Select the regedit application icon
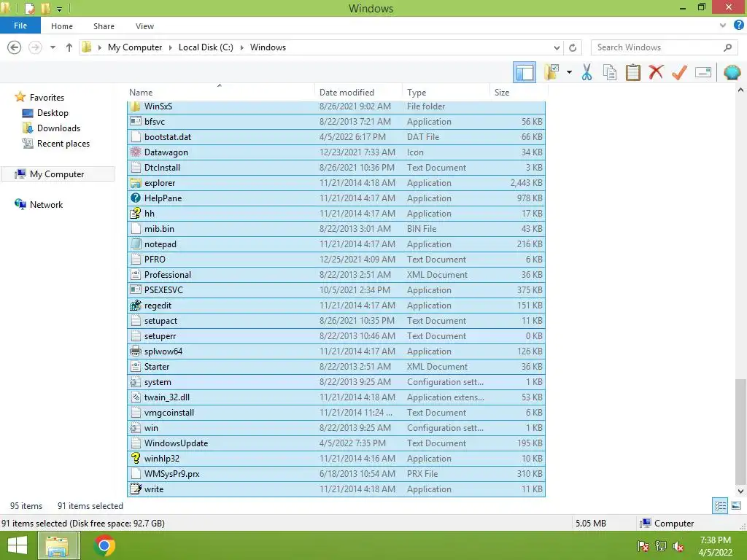Image resolution: width=747 pixels, height=560 pixels. pyautogui.click(x=135, y=306)
